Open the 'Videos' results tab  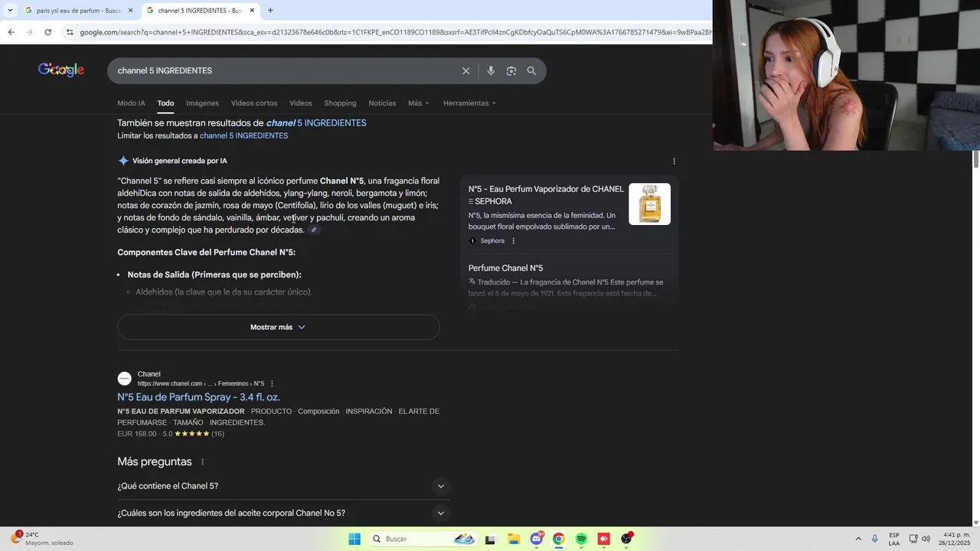[x=301, y=103]
